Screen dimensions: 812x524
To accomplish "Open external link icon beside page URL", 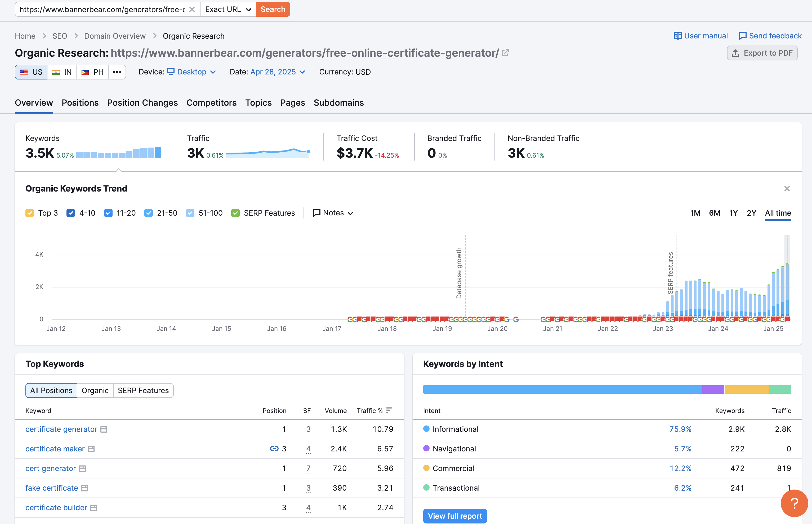I will coord(506,53).
